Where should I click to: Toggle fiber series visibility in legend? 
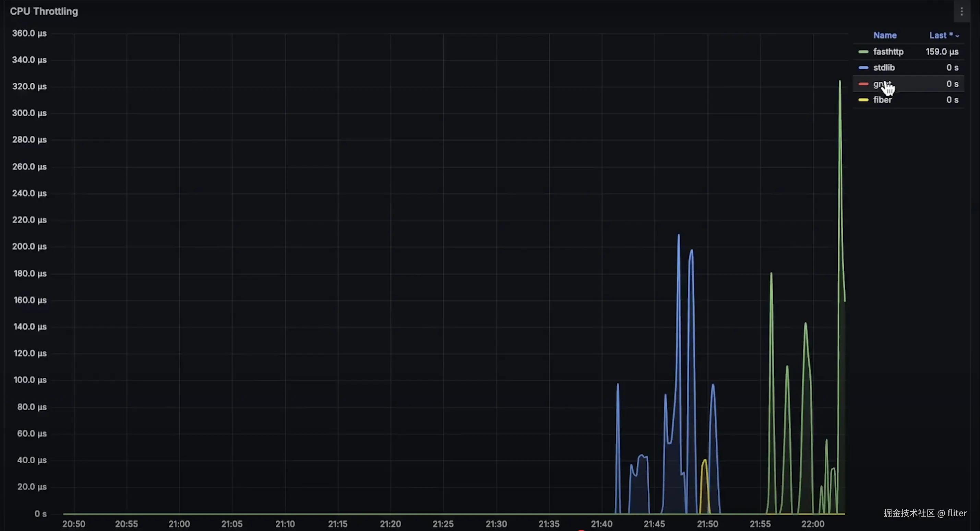point(882,100)
